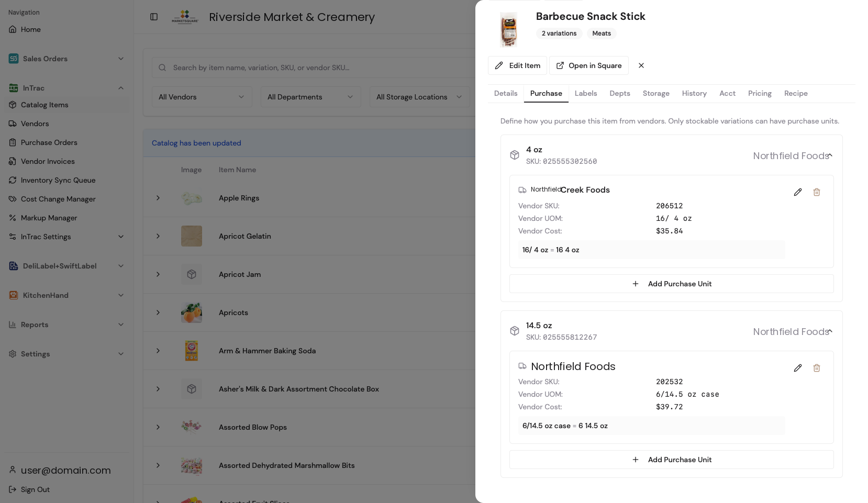Open the Recipe tab
Screen dimensions: 868x503
point(796,93)
